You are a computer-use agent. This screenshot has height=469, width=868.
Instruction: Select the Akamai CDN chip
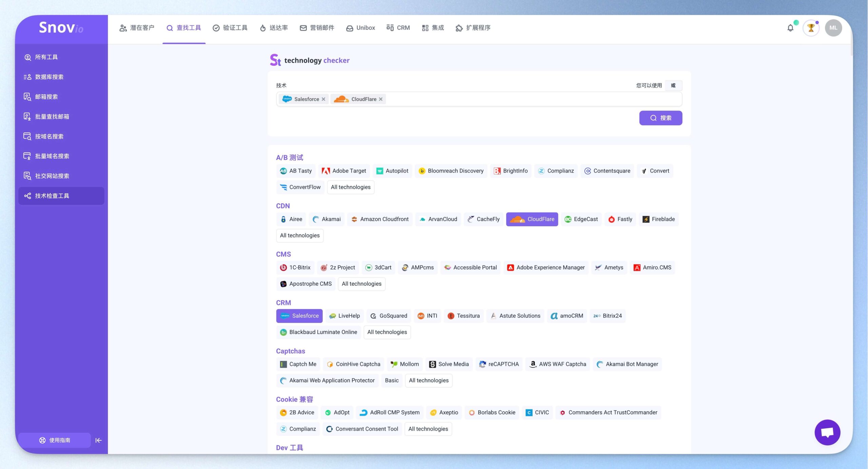[x=327, y=219]
